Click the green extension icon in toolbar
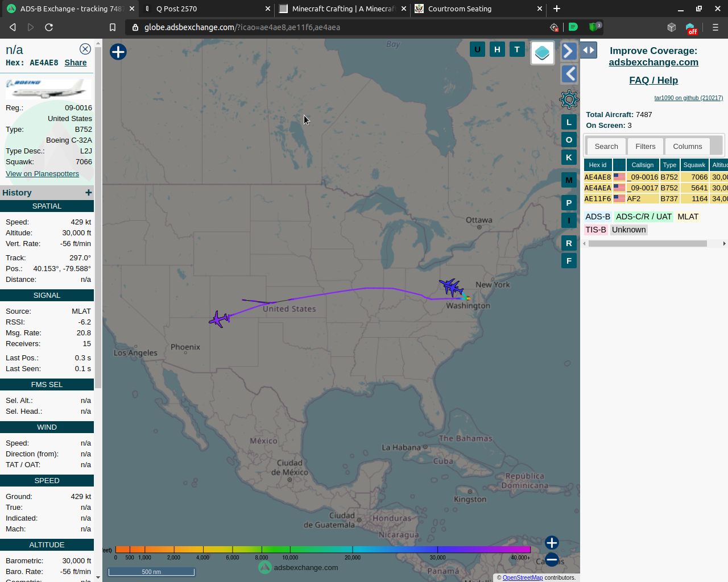This screenshot has height=582, width=728. (573, 27)
